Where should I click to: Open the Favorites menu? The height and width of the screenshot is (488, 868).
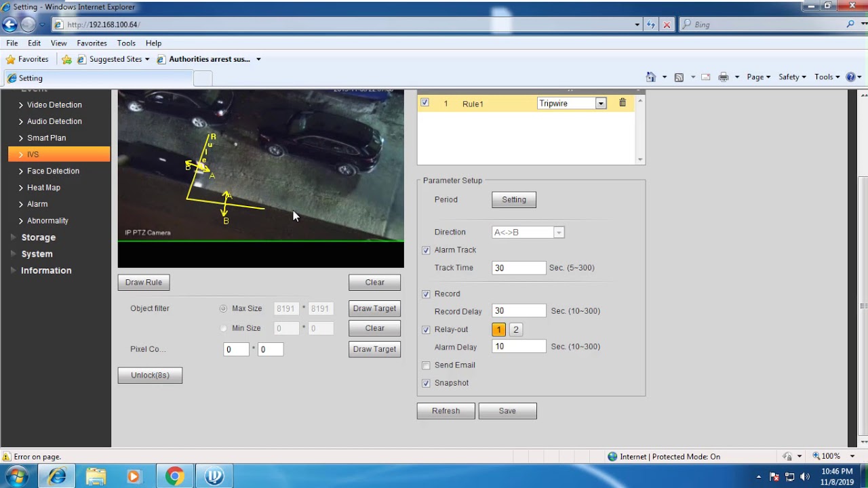[x=92, y=43]
